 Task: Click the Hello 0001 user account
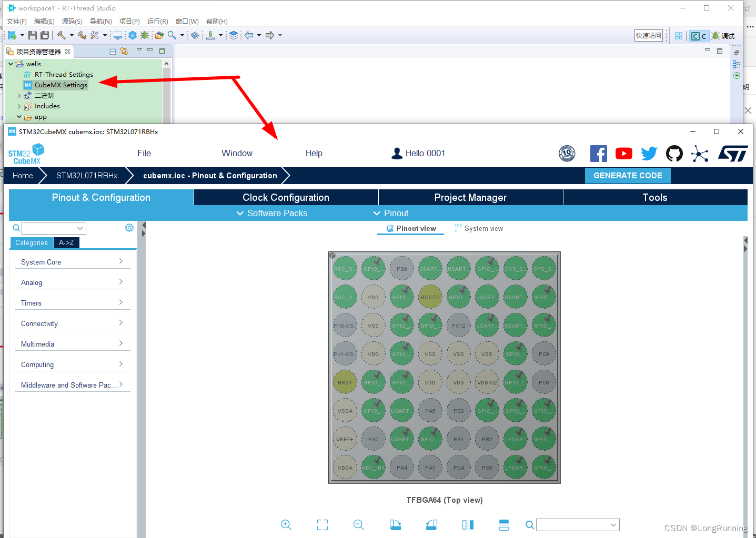(419, 153)
